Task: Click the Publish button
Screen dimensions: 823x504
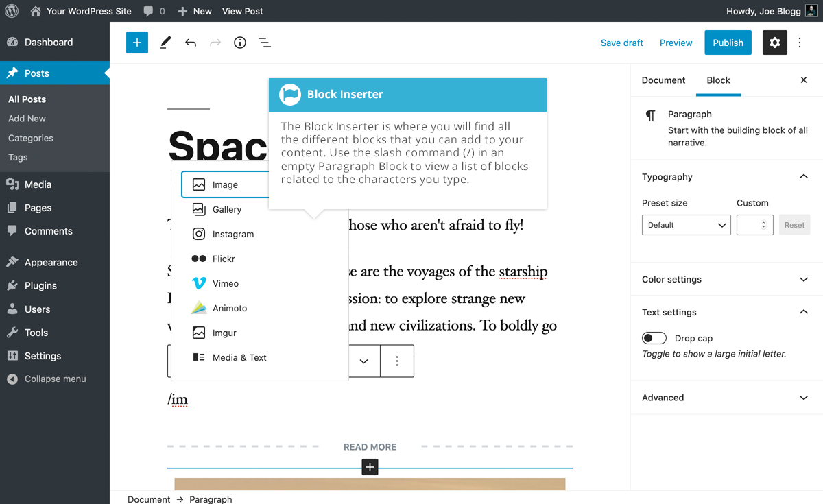Action: pos(728,43)
